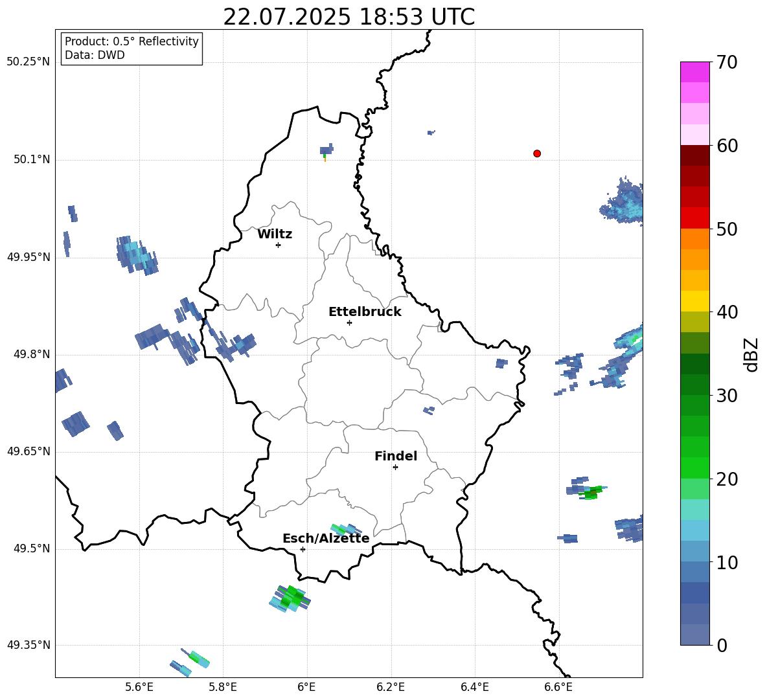Click the 6.4°E longitude label
767x700 pixels.
click(x=474, y=688)
